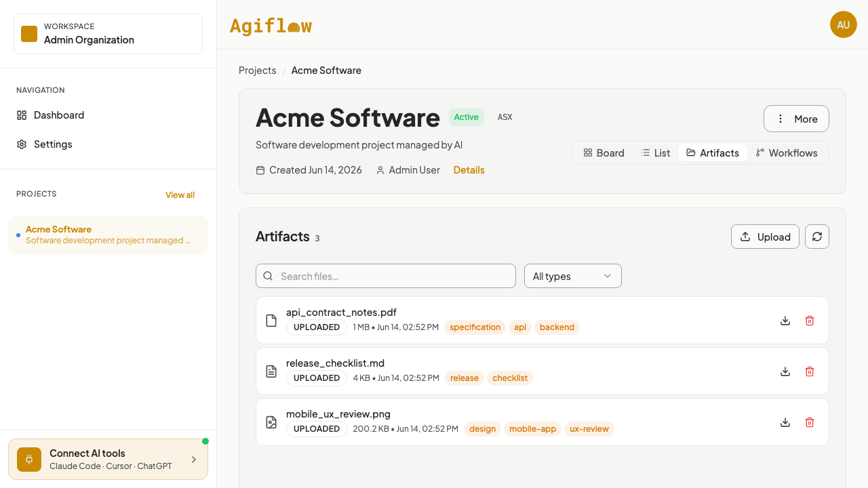Open Dashboard from navigation
This screenshot has width=868, height=488.
pyautogui.click(x=108, y=115)
